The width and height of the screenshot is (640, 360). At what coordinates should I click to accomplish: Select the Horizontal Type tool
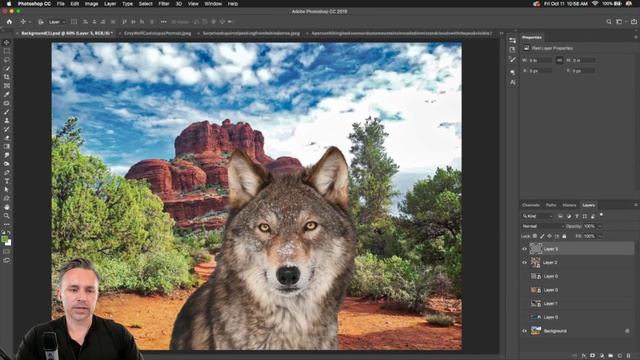[7, 181]
